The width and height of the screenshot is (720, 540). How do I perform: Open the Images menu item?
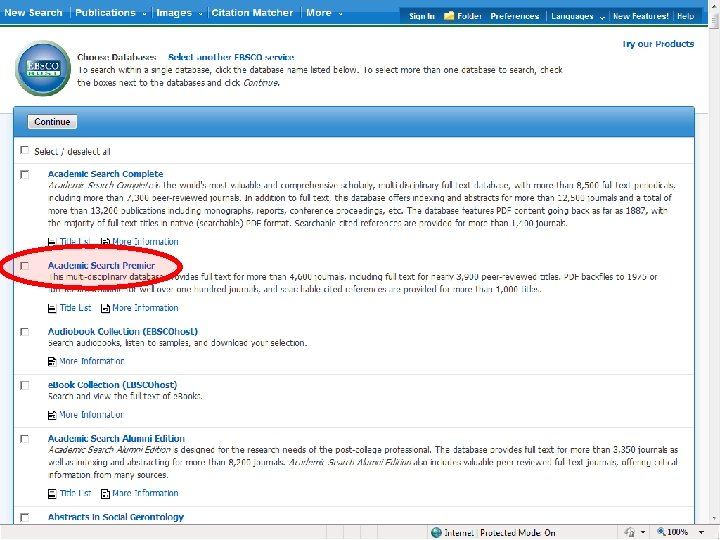[174, 13]
